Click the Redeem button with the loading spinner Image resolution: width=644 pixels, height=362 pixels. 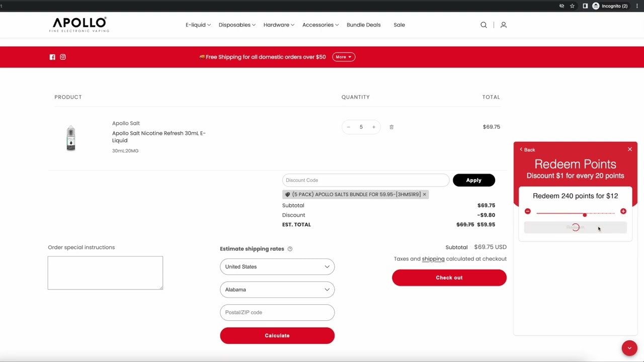(x=576, y=227)
